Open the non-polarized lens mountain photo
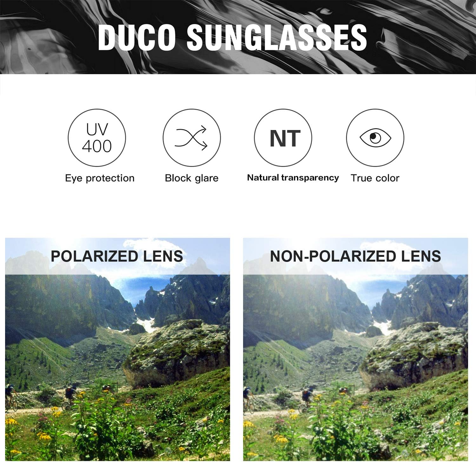The width and height of the screenshot is (476, 462). (x=355, y=349)
